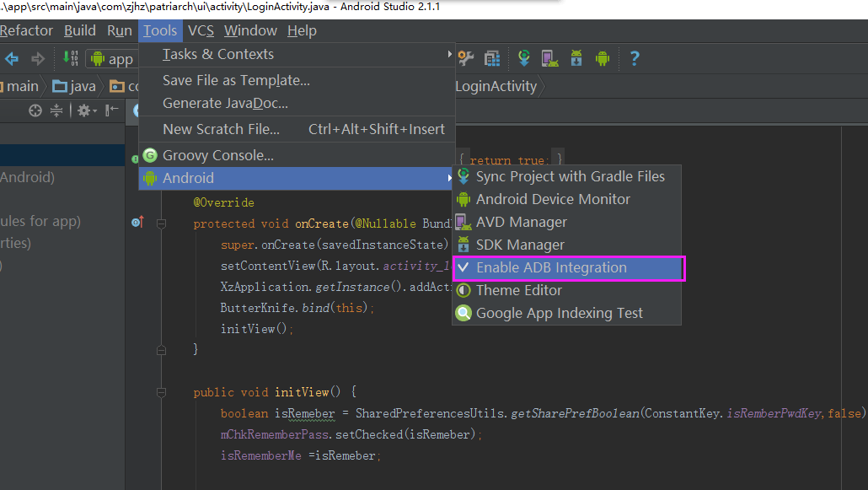868x490 pixels.
Task: Choose Sync Project with Gradle Files
Action: point(567,176)
